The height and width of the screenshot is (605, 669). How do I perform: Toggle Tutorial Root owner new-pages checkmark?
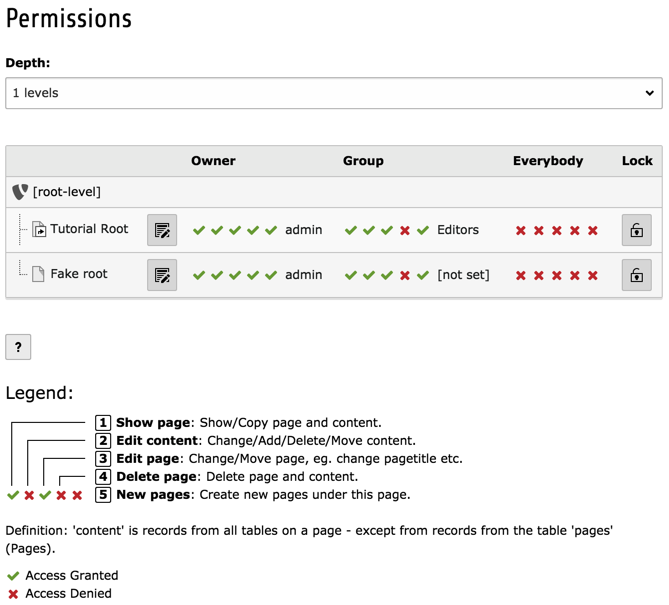(271, 231)
